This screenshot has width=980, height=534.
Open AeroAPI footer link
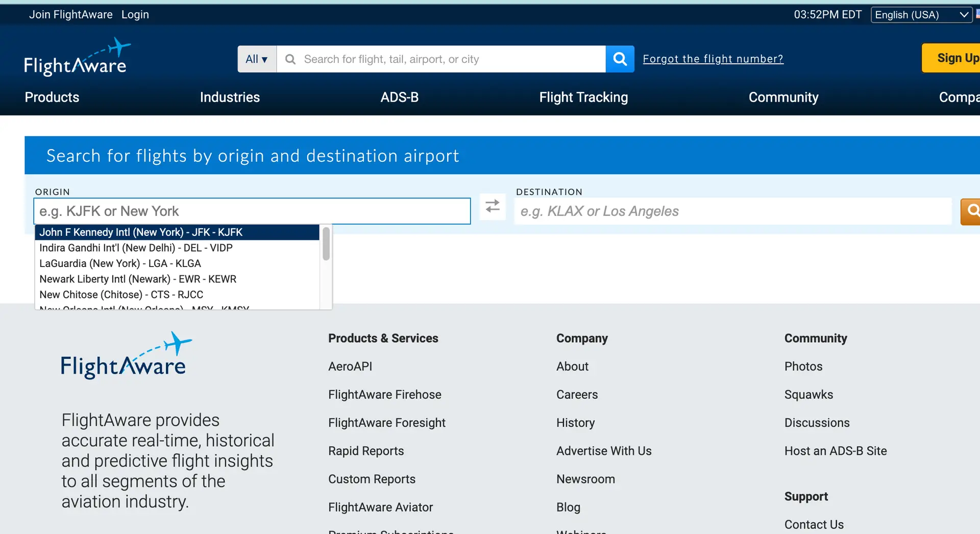point(350,367)
